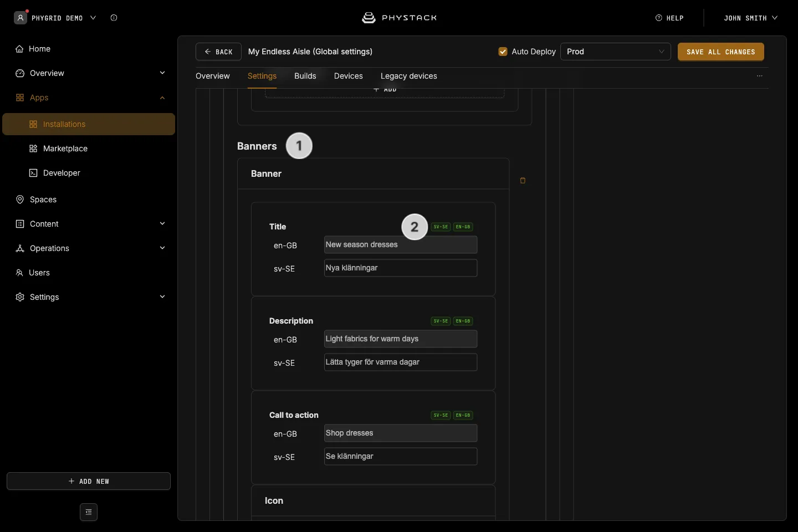Switch to the Builds tab
The width and height of the screenshot is (798, 532).
pyautogui.click(x=305, y=76)
